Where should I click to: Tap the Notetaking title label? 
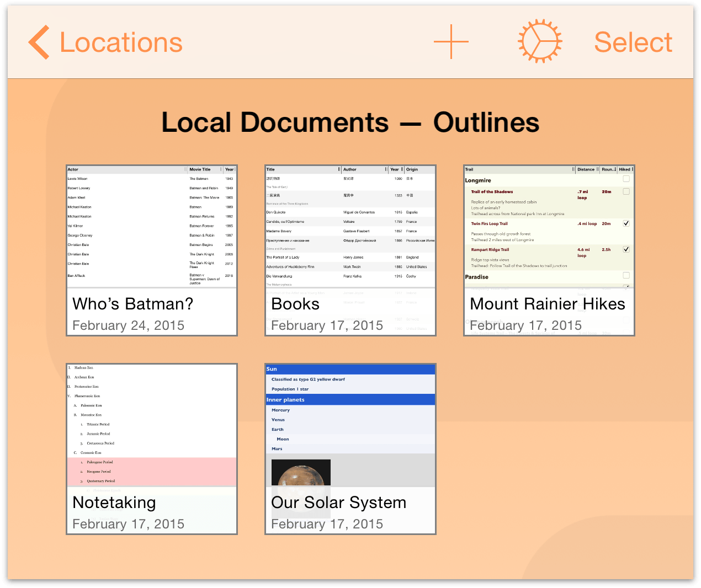tap(114, 503)
